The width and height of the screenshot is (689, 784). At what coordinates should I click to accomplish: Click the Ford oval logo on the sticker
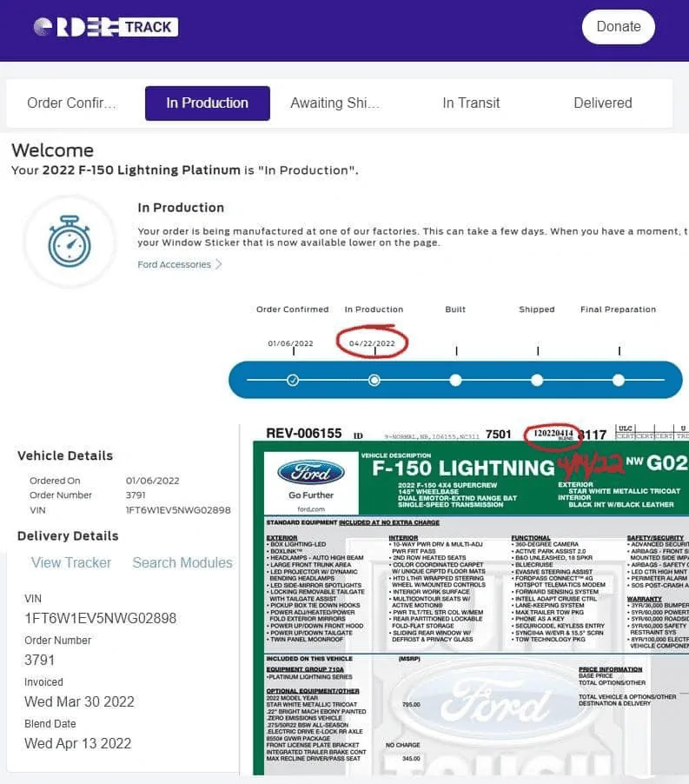pyautogui.click(x=311, y=473)
